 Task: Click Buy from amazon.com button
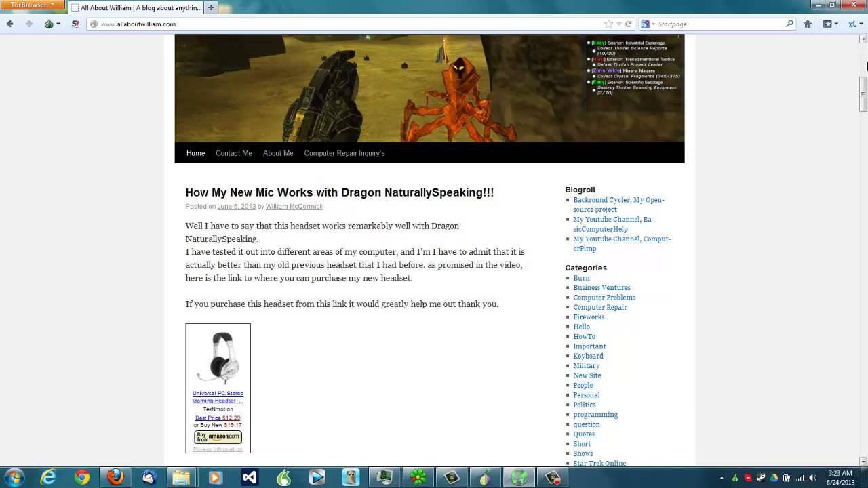[218, 437]
